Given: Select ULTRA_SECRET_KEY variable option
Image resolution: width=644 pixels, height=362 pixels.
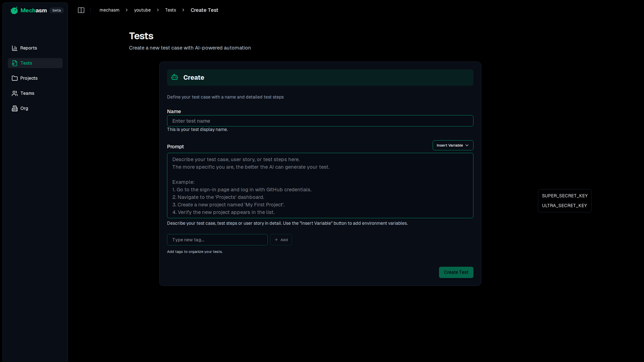Looking at the screenshot, I should pos(564,206).
